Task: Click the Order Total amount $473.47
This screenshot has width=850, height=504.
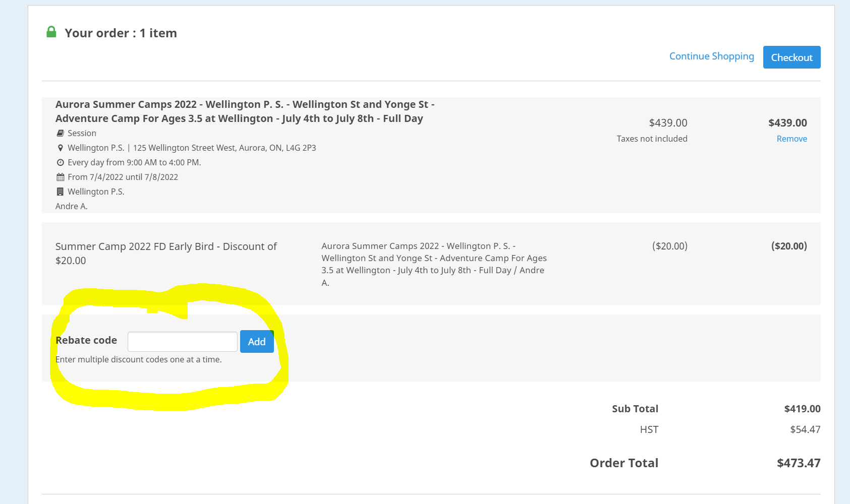Action: point(799,463)
